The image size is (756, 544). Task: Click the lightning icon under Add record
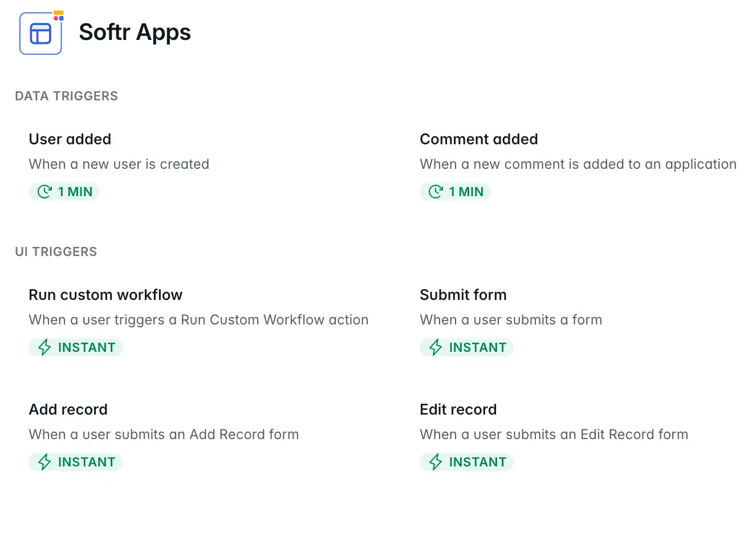(44, 462)
